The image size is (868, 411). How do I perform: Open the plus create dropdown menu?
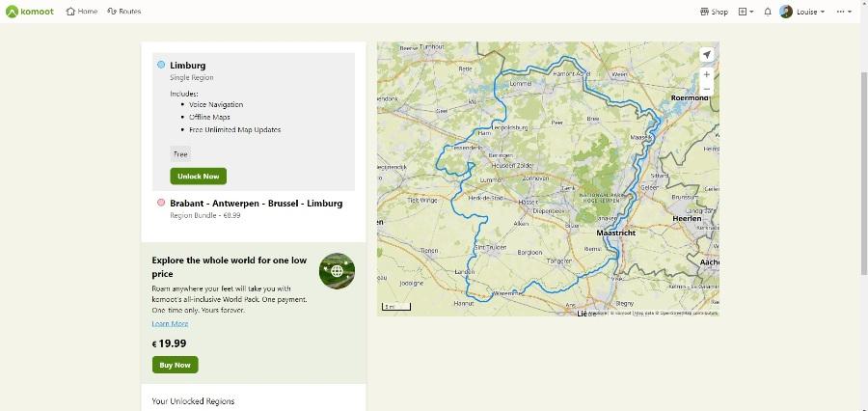coord(746,12)
